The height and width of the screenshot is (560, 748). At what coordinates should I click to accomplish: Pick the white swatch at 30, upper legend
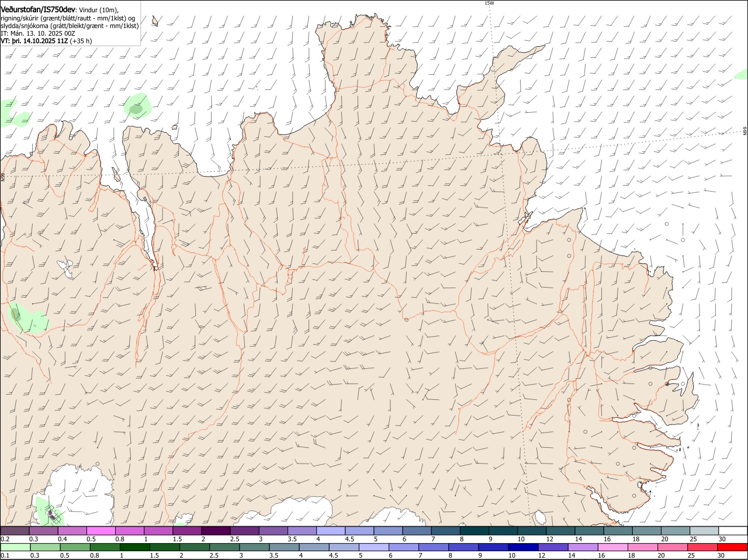click(733, 531)
